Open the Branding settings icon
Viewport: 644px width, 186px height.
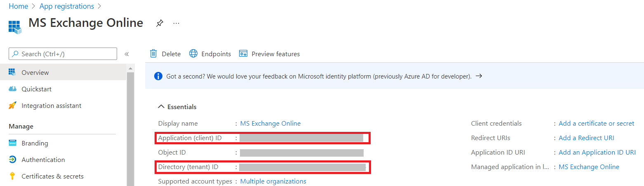click(13, 143)
